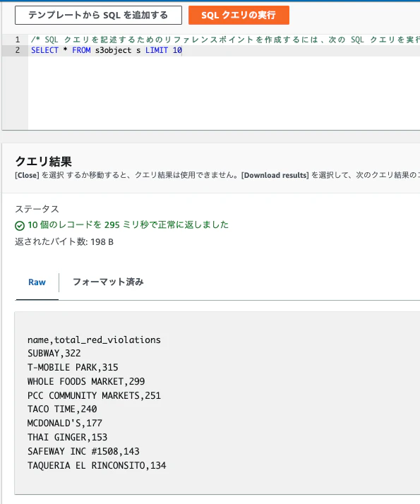Viewport: 420px width, 504px height.
Task: Click the 'LIMIT 10' part of the query
Action: coord(164,50)
